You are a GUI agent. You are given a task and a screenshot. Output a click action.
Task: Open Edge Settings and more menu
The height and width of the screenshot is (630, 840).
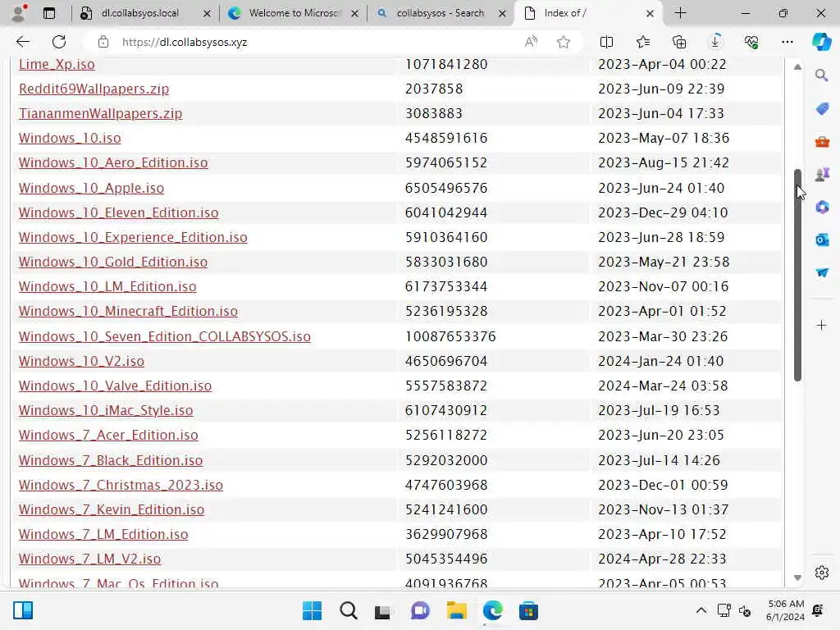point(787,42)
